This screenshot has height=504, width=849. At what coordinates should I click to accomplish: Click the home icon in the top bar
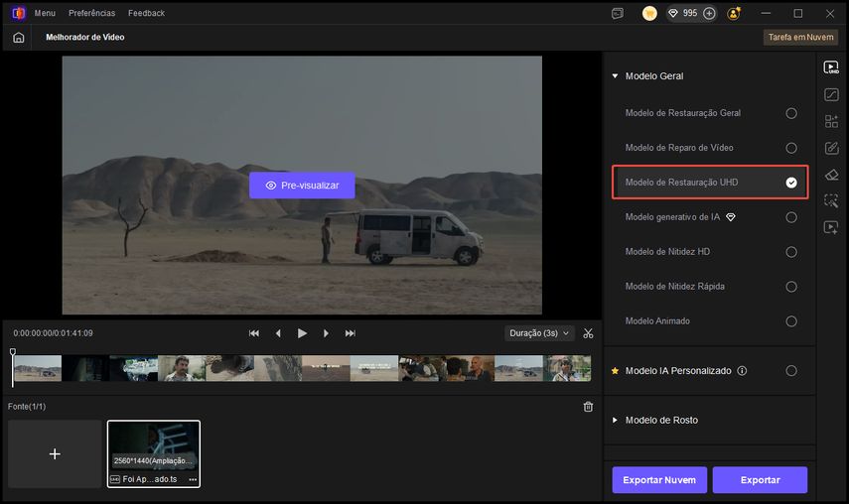19,37
